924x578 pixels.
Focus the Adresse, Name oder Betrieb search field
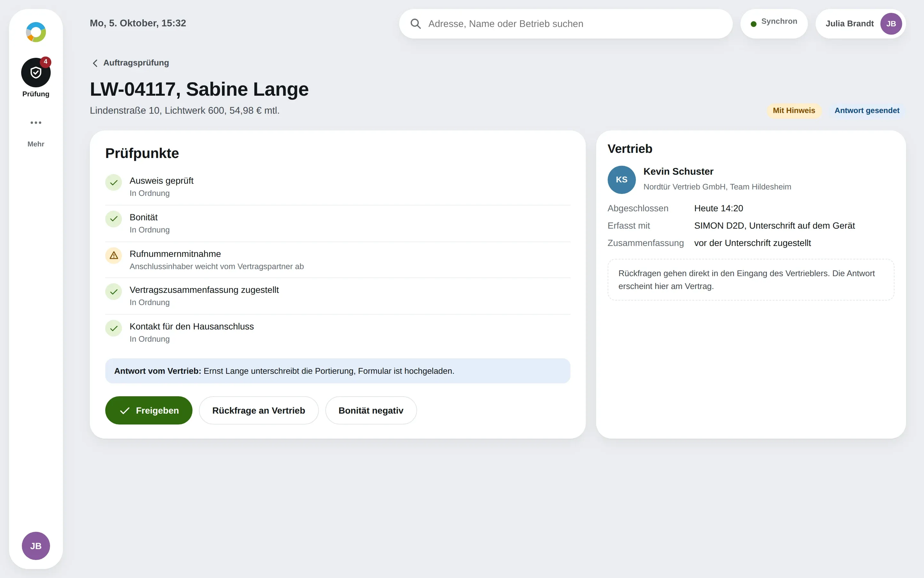566,24
